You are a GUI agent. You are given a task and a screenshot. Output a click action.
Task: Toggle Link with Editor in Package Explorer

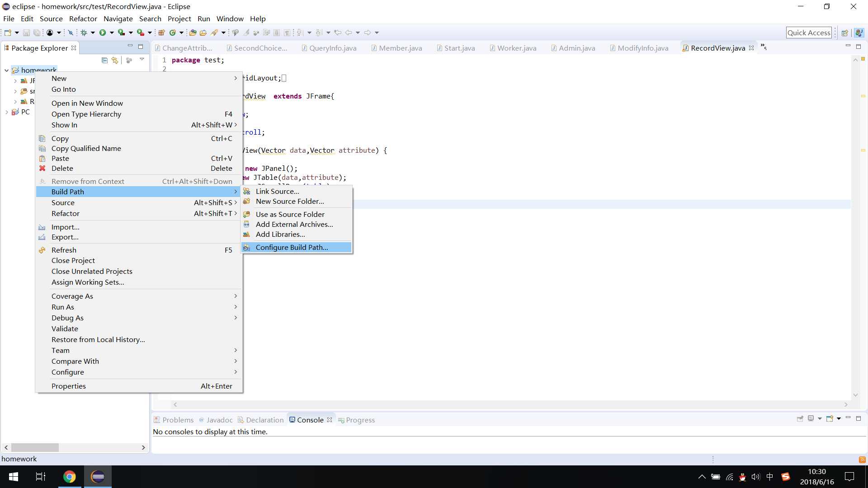click(x=115, y=60)
